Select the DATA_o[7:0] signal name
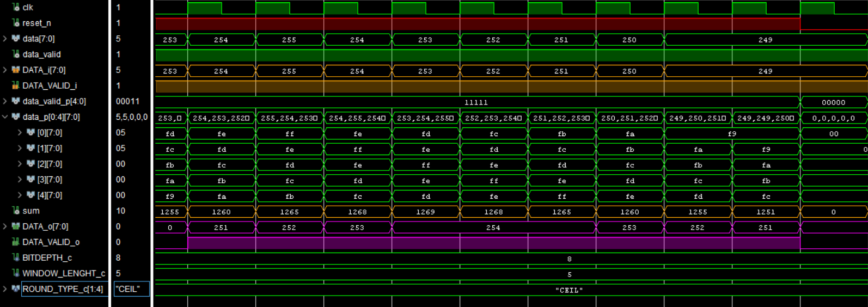 (45, 226)
